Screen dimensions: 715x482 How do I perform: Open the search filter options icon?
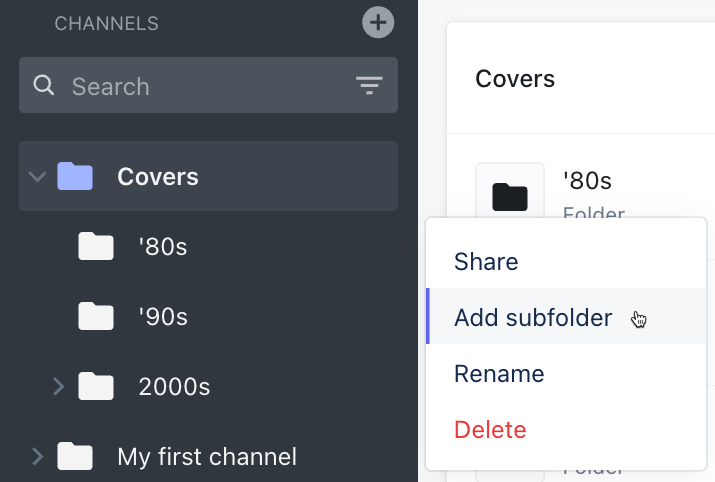(x=369, y=85)
